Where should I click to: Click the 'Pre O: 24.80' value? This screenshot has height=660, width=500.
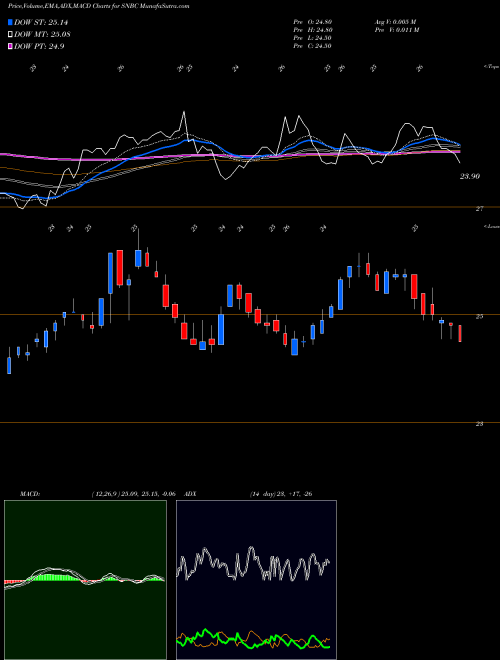(x=312, y=22)
